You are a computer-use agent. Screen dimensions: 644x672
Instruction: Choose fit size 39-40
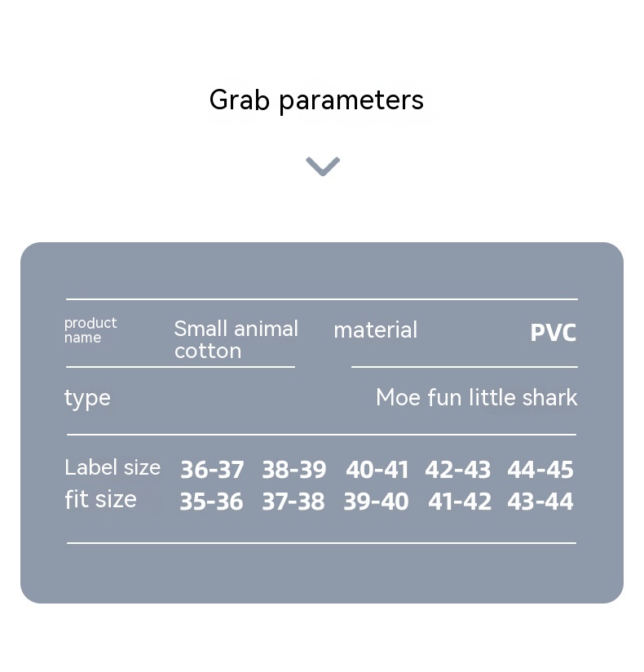click(x=376, y=502)
